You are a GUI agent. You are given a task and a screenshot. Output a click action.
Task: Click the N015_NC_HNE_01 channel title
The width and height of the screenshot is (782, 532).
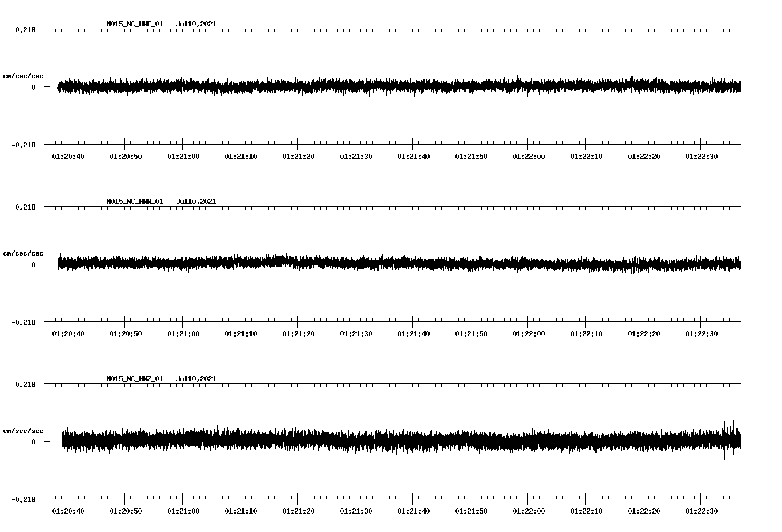(135, 24)
